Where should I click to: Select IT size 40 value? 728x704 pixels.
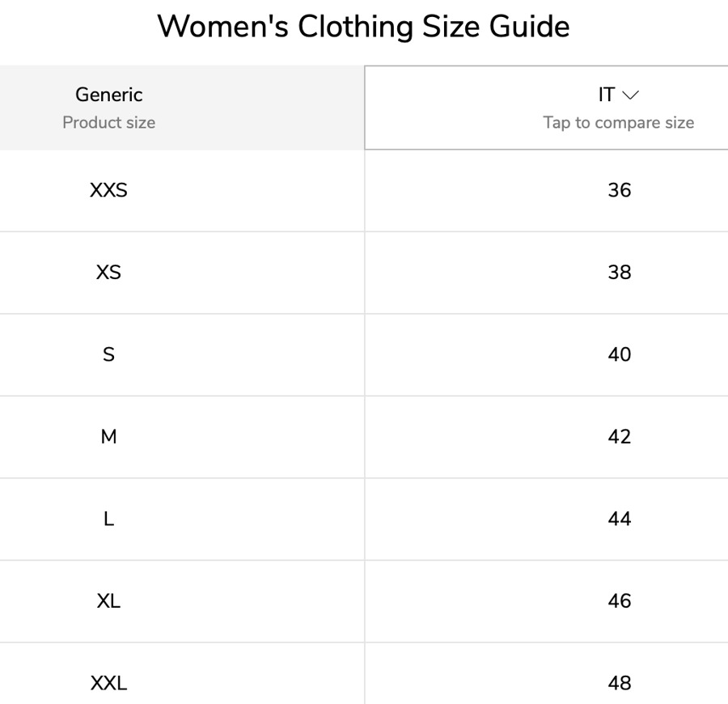pos(619,354)
